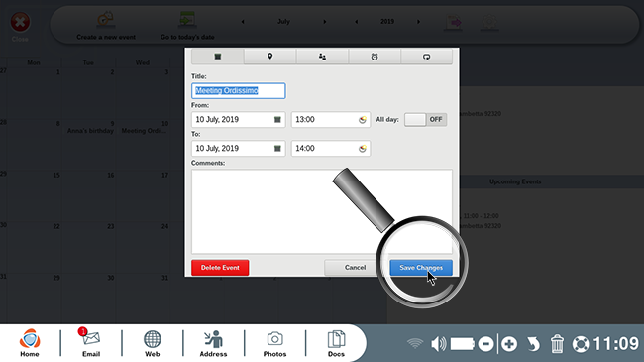
Task: Switch to the location pin tab
Action: (269, 57)
